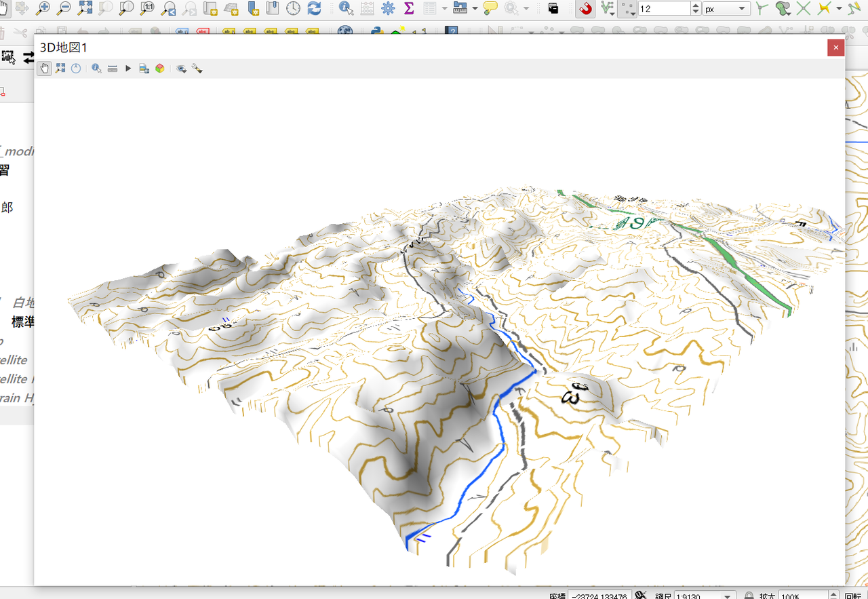The height and width of the screenshot is (599, 868).
Task: Expand the map scale dropdown
Action: click(727, 596)
